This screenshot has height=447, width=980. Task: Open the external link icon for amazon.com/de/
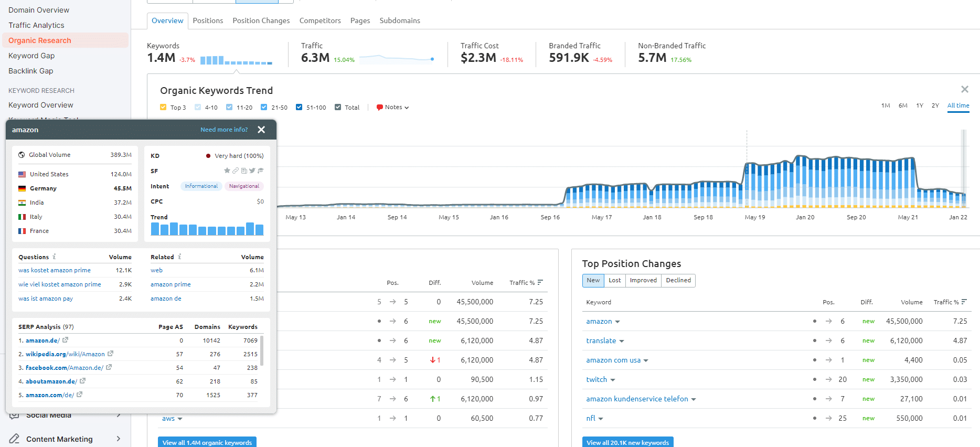[x=80, y=395]
